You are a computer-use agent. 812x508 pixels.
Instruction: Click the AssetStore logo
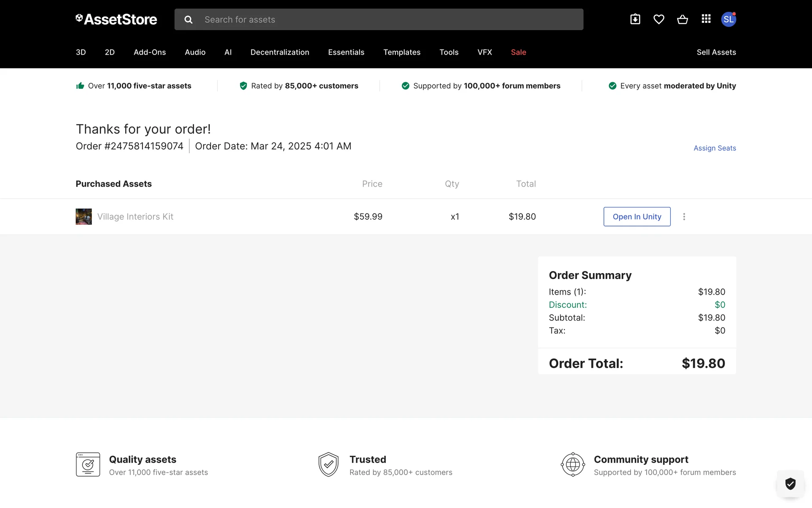116,19
